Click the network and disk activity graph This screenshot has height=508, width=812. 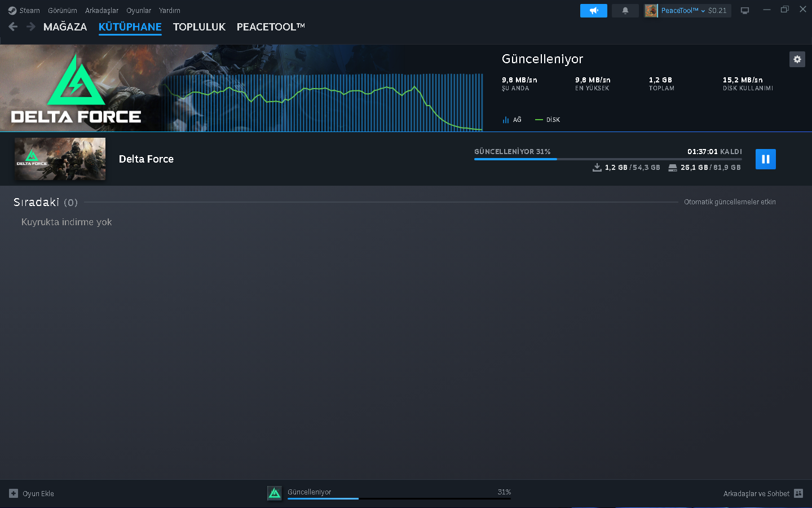[324, 102]
